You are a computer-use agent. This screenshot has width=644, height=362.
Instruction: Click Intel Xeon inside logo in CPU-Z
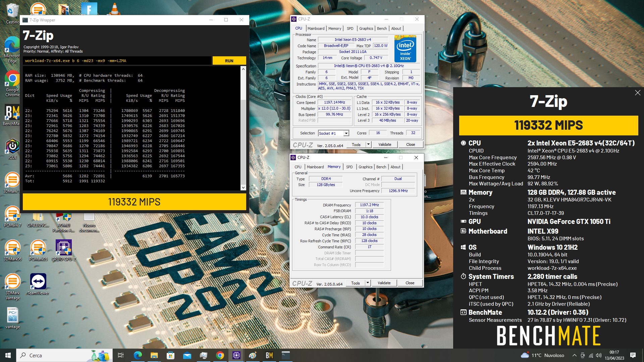point(405,49)
